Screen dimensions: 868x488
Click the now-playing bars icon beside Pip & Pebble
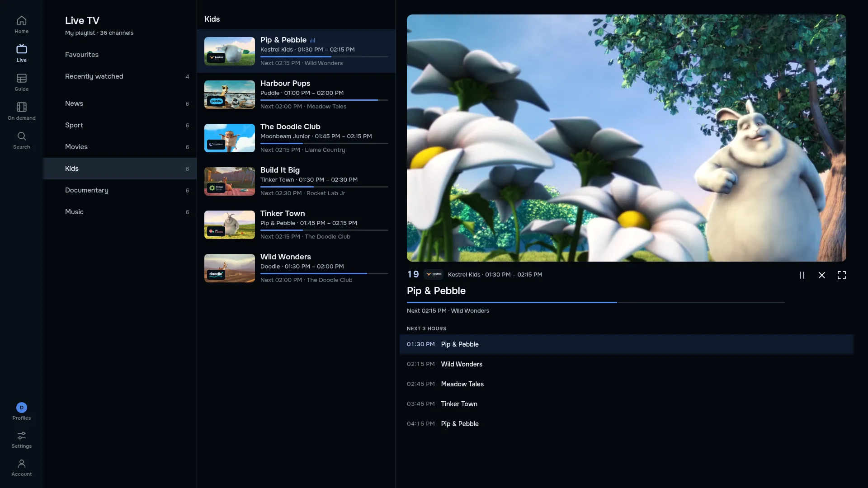point(312,40)
